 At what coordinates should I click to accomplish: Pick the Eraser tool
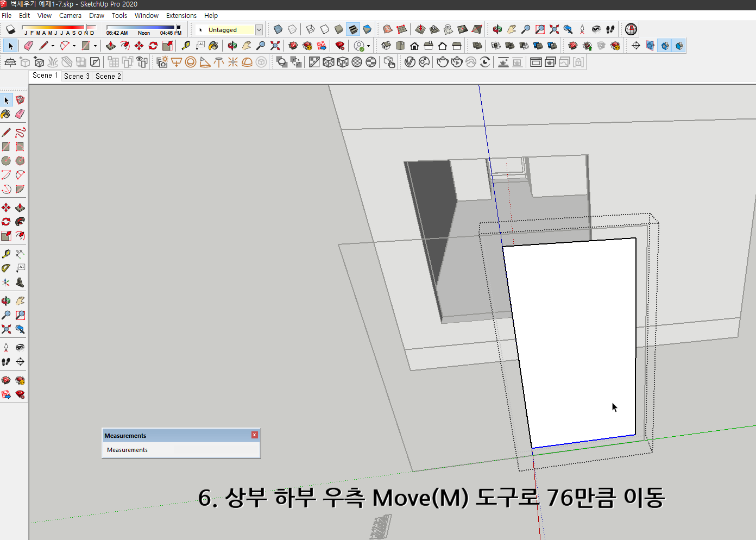20,114
